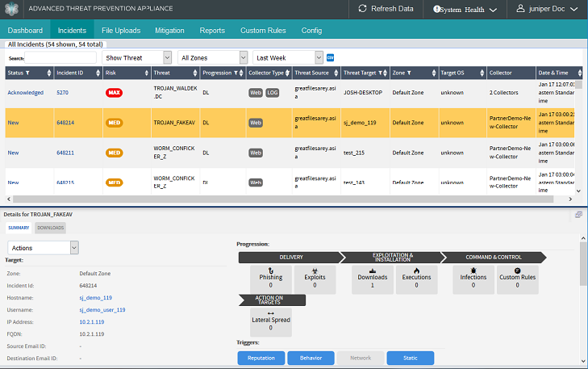The image size is (588, 369).
Task: Open the Downloads progression tile
Action: pos(373,277)
